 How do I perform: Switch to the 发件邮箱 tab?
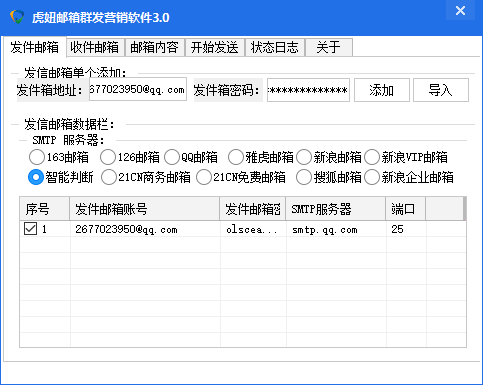(x=35, y=47)
